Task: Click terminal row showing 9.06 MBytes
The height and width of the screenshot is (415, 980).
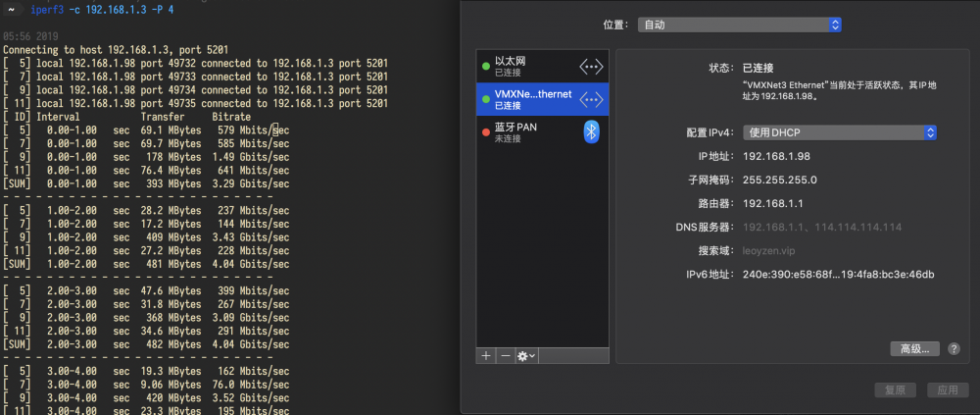Action: coord(146,385)
